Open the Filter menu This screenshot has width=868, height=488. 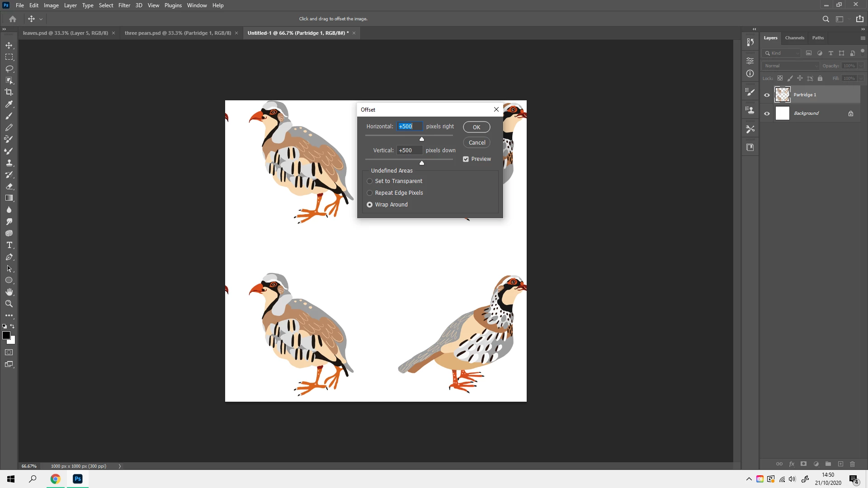[124, 5]
